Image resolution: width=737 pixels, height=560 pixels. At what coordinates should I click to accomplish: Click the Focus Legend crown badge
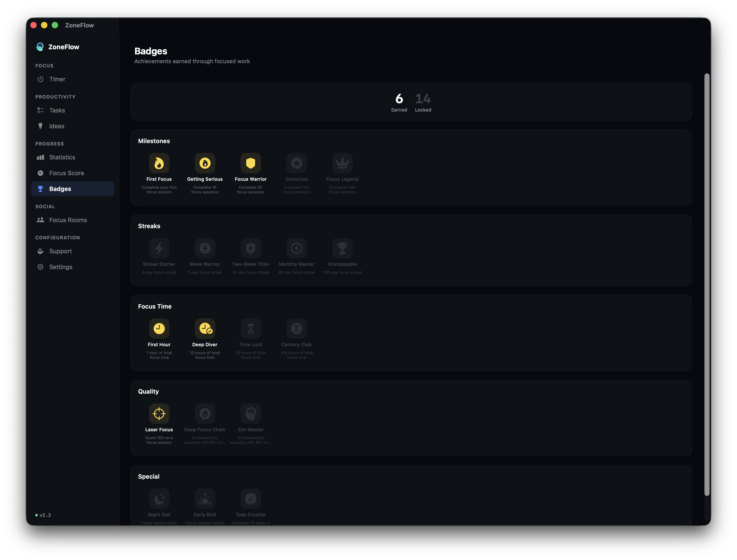point(342,163)
